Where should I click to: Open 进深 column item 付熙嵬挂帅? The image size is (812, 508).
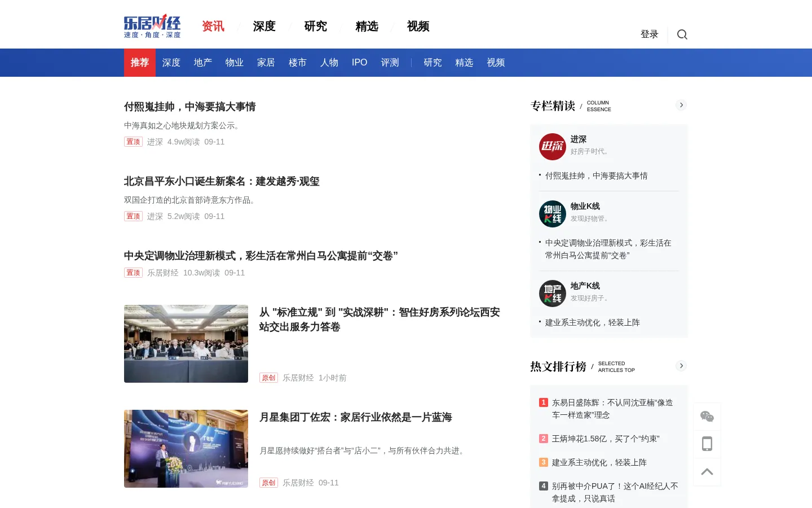[x=597, y=176]
